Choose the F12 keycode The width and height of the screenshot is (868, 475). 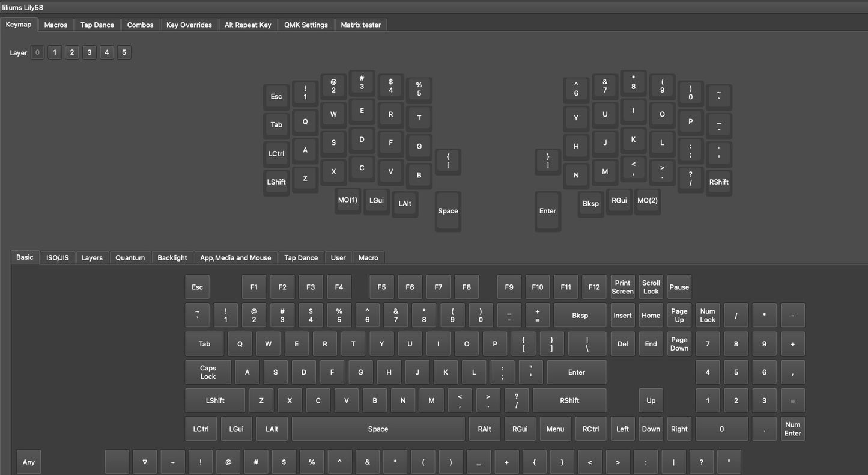(x=594, y=287)
